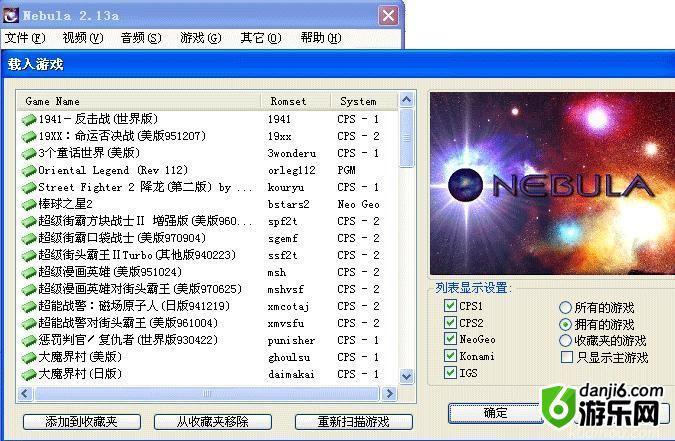
Task: Select romset cell 'sgemf'
Action: point(283,239)
